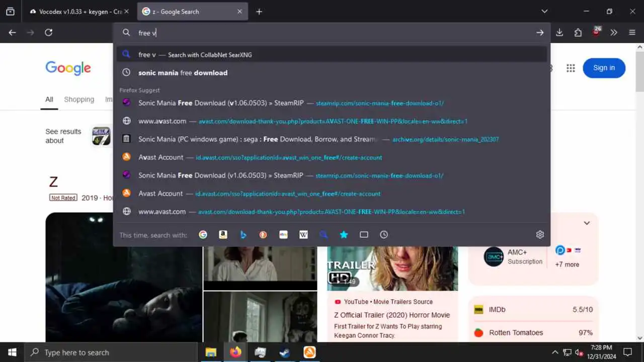Select the Shopping search tab
Screen dimensions: 644x362
pos(79,100)
